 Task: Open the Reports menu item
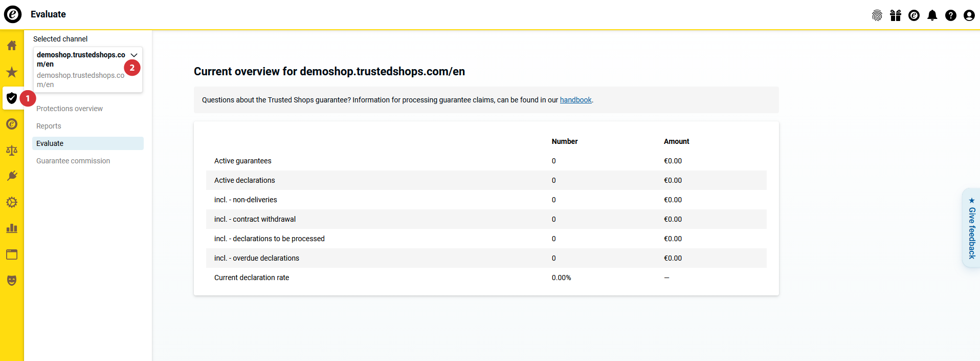coord(49,126)
